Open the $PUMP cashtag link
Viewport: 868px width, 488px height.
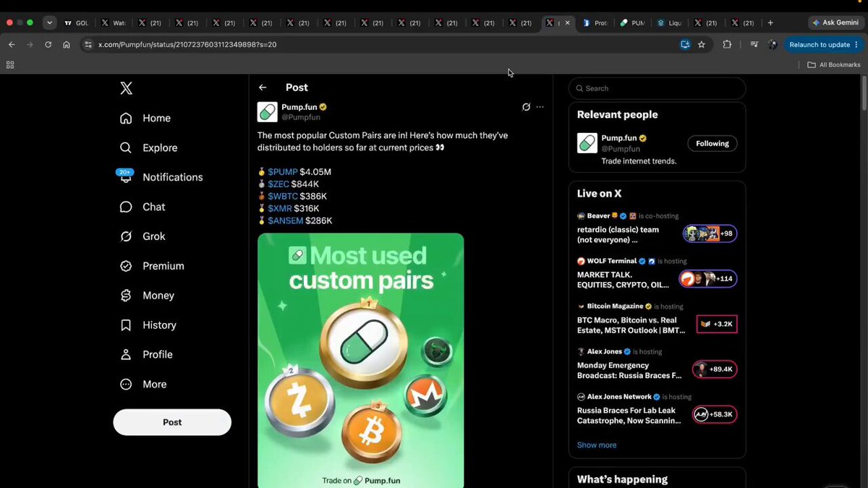click(283, 172)
